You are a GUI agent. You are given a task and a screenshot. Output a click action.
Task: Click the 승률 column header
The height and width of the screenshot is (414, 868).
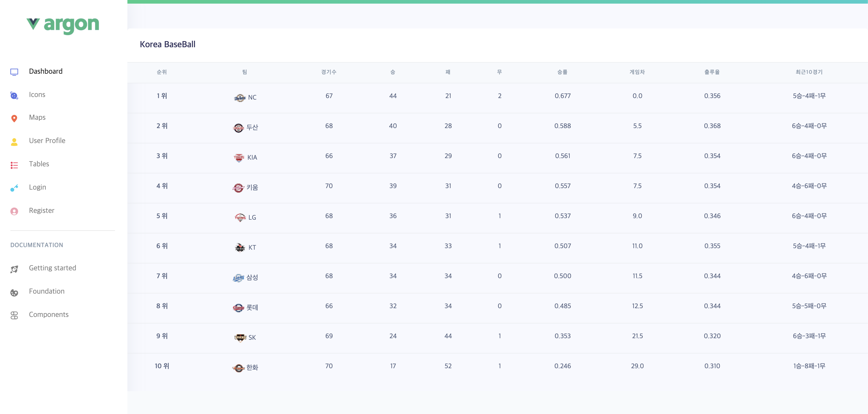(562, 72)
